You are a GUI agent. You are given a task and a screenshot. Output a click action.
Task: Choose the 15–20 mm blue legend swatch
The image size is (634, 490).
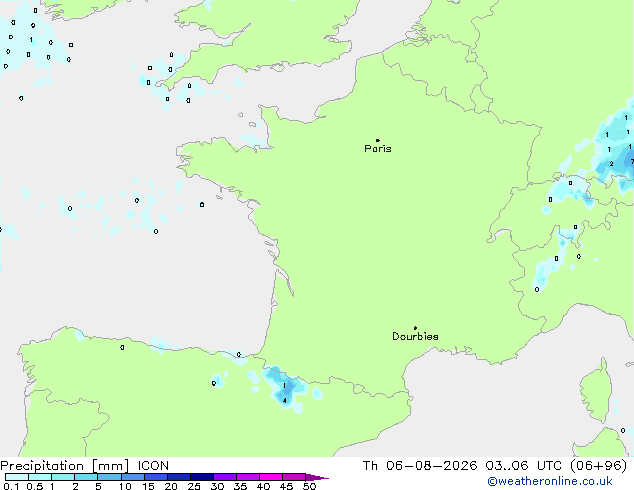(x=156, y=477)
